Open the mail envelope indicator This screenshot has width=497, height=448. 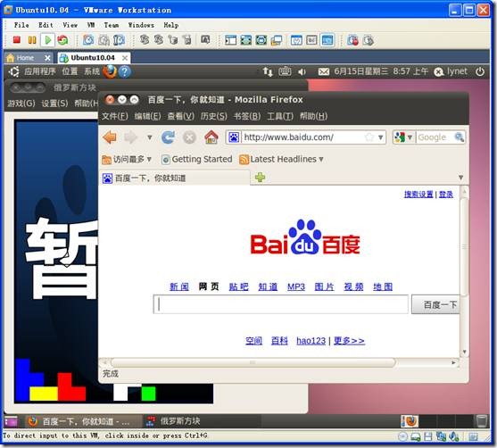(324, 72)
